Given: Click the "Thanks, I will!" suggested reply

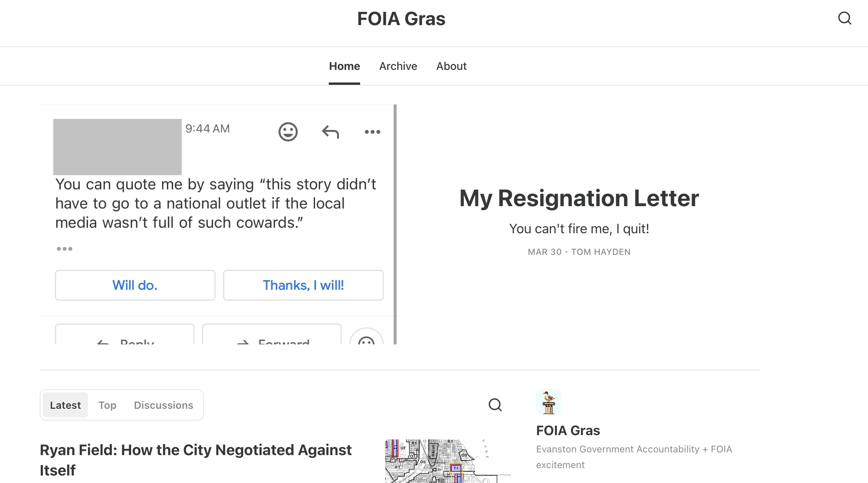Looking at the screenshot, I should [303, 285].
